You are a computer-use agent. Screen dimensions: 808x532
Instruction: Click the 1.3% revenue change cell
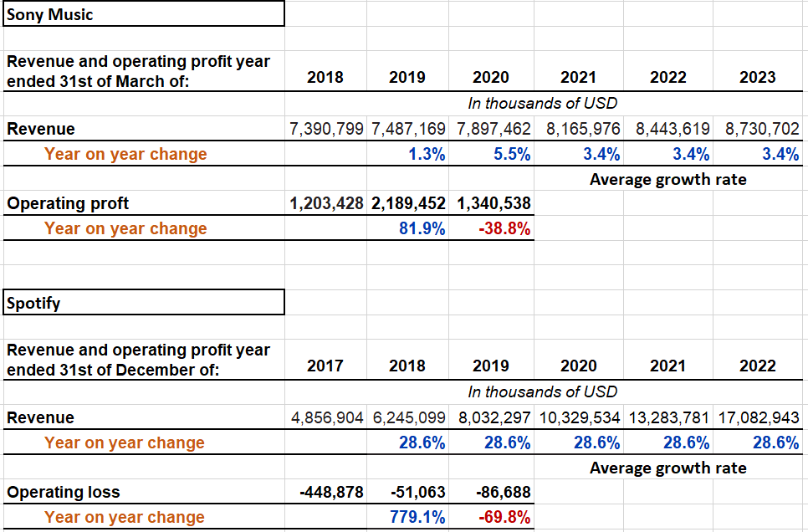pyautogui.click(x=407, y=154)
